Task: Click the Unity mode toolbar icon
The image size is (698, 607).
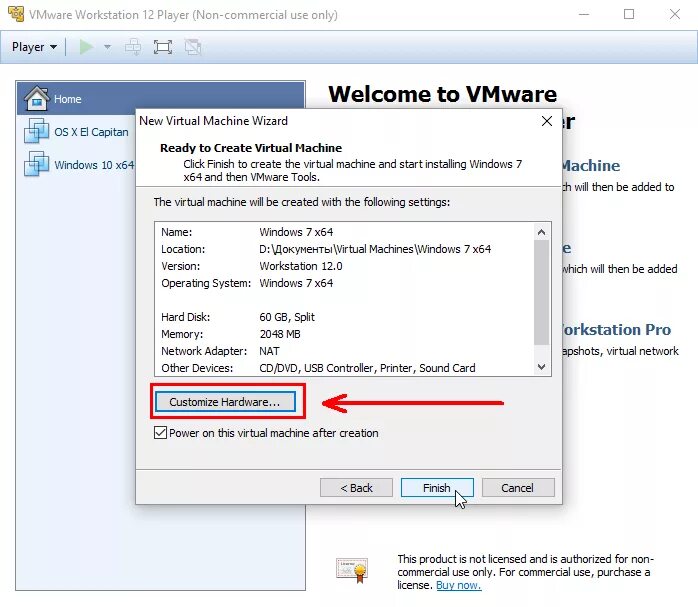Action: click(193, 47)
